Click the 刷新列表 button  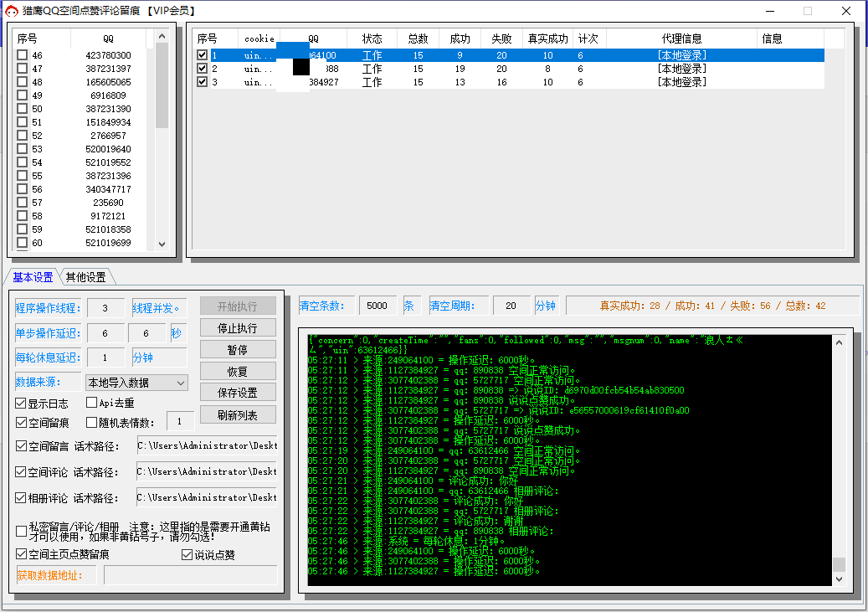pyautogui.click(x=238, y=414)
